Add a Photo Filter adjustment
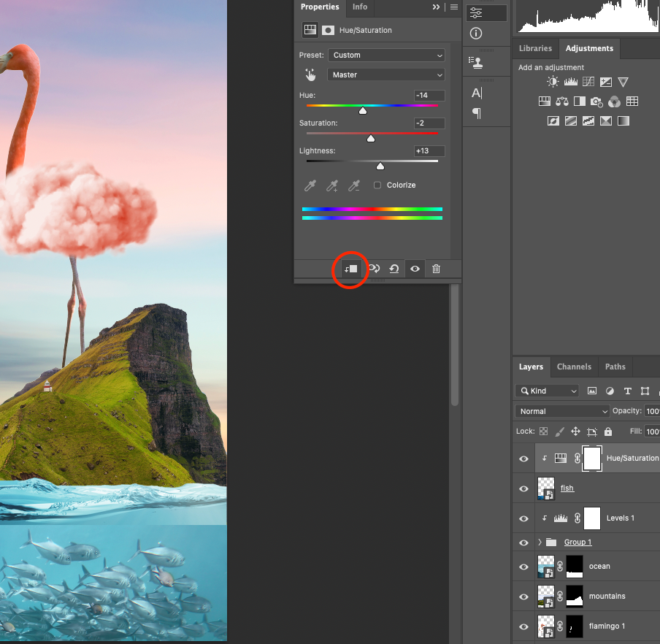The width and height of the screenshot is (660, 644). point(596,101)
